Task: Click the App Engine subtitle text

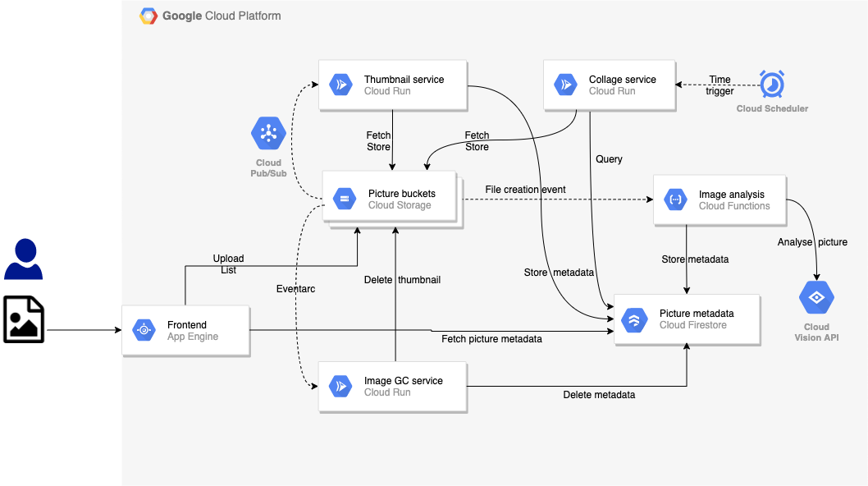Action: tap(193, 337)
